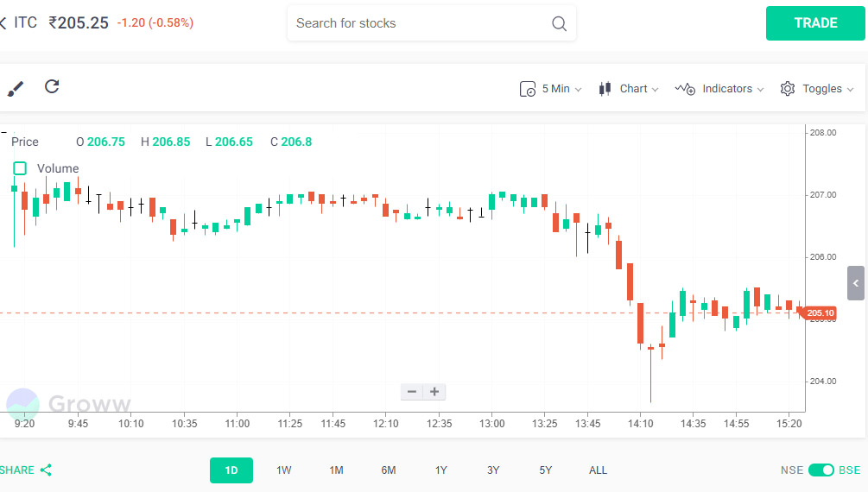Screen dimensions: 868x492
Task: Click the 206.00 price axis label
Action: click(823, 257)
